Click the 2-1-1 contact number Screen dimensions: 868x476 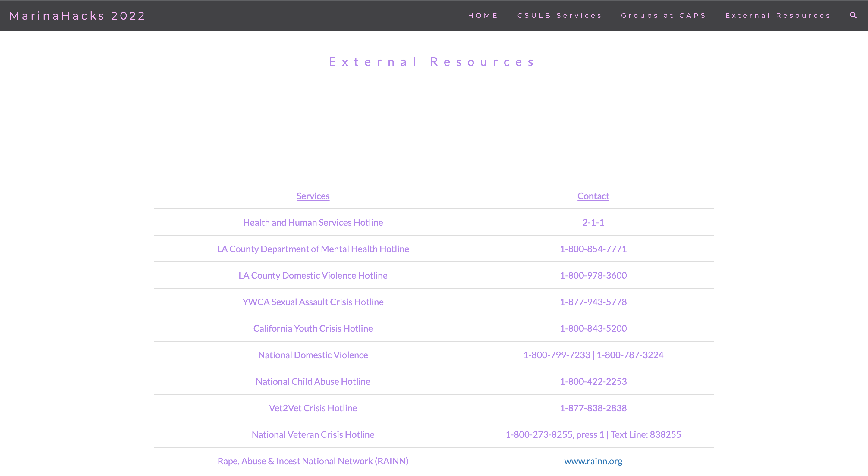coord(593,222)
